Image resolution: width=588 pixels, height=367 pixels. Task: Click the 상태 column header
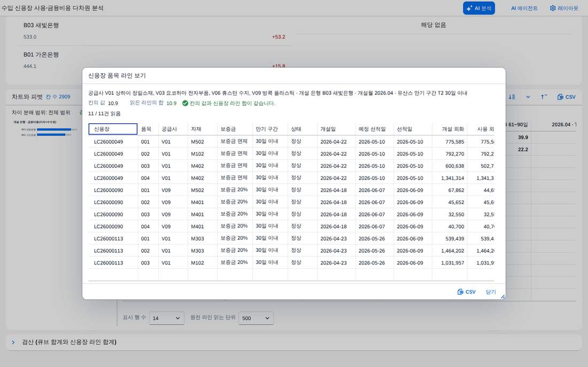[302, 129]
